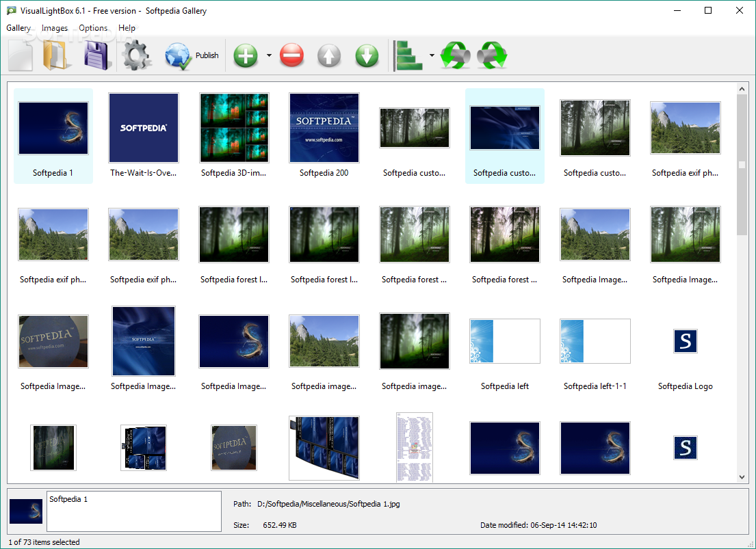Click the green bars sort icon
This screenshot has width=756, height=549.
408,55
